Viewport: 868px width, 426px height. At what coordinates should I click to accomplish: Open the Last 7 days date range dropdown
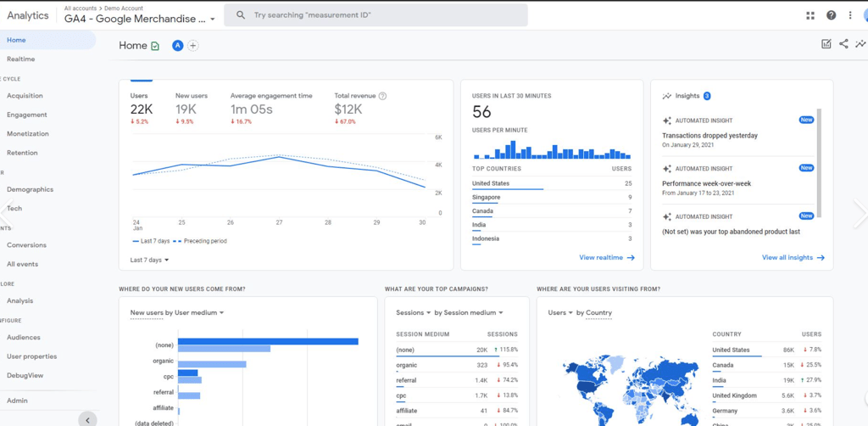point(149,260)
